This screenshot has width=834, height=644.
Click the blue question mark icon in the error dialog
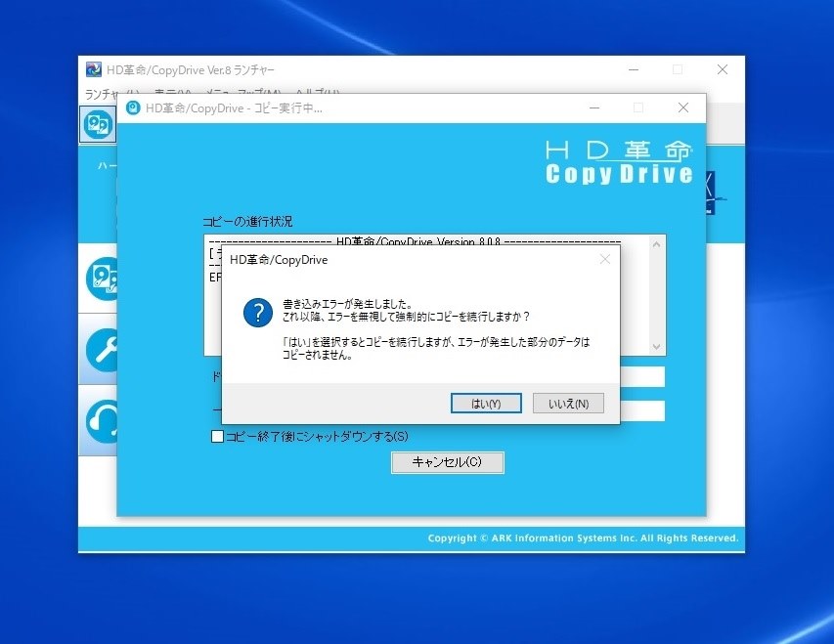coord(256,313)
